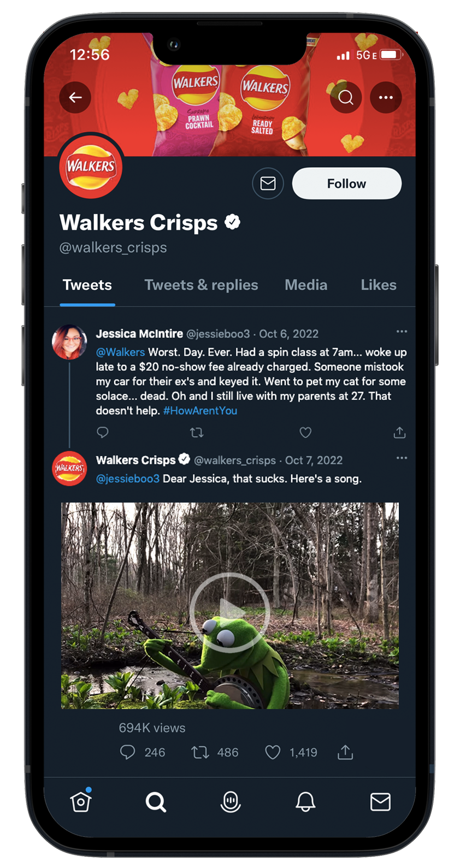Retweet Jessica McIntire's tweet

tap(197, 433)
